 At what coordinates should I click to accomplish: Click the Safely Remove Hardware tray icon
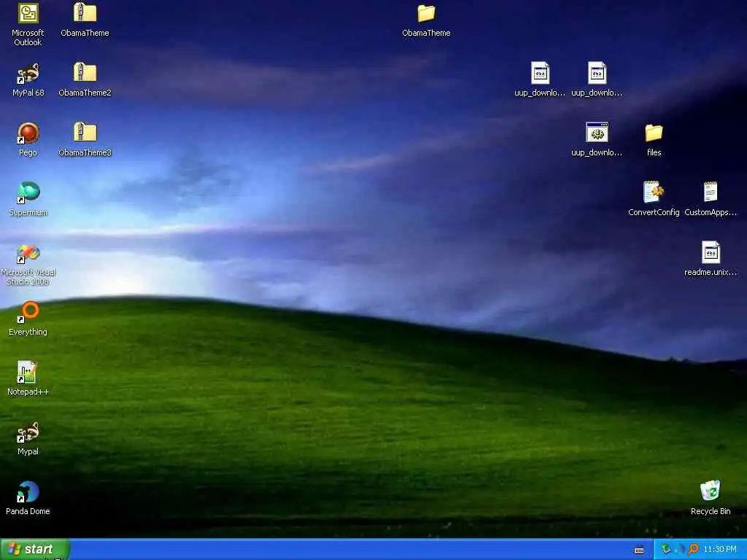(666, 550)
